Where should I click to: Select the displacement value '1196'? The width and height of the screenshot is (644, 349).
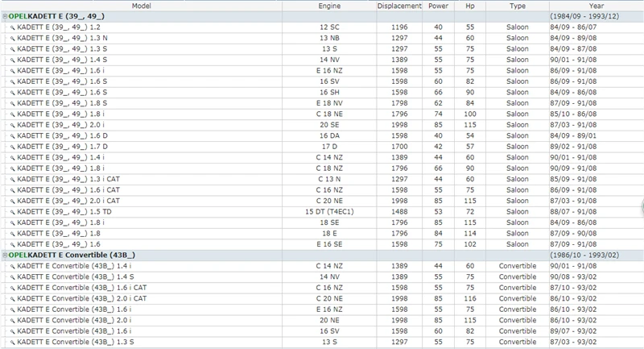(399, 27)
